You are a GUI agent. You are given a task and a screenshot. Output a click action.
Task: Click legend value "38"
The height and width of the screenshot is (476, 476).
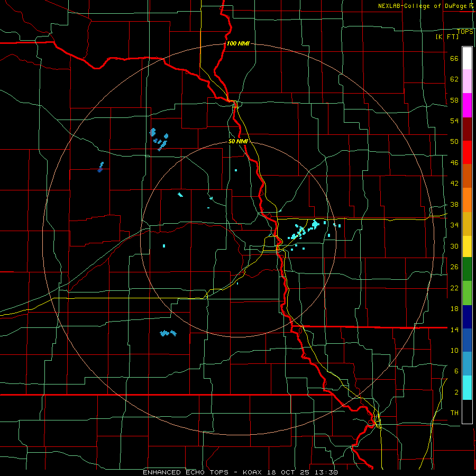(454, 204)
